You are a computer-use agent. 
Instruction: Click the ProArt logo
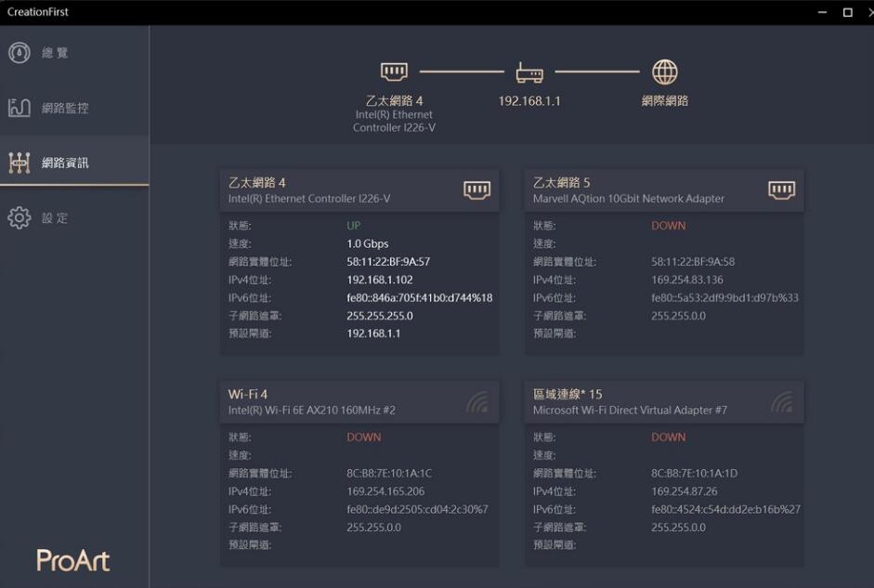[x=72, y=561]
